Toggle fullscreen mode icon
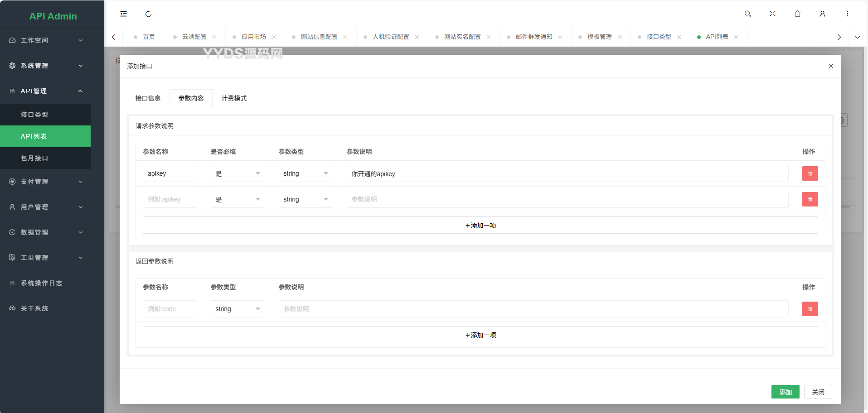Image resolution: width=868 pixels, height=413 pixels. point(772,14)
